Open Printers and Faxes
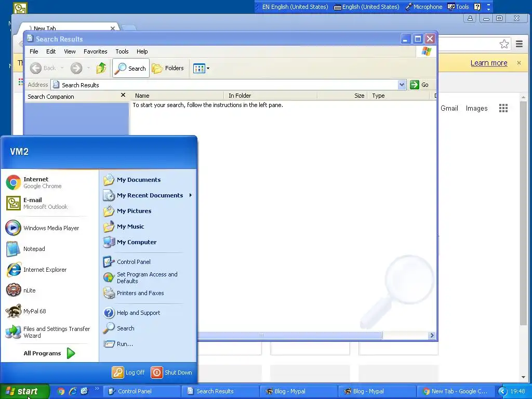Screen dimensions: 532x399 (x=134, y=293)
